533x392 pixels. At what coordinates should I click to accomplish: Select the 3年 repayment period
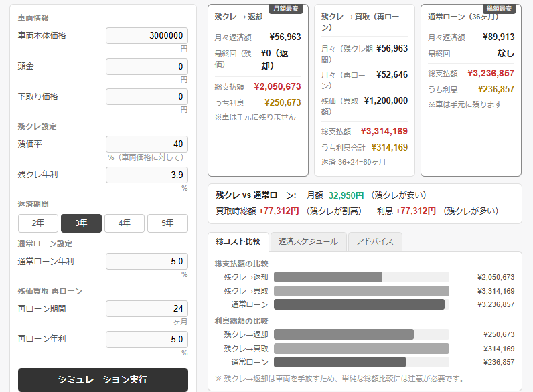pyautogui.click(x=81, y=223)
